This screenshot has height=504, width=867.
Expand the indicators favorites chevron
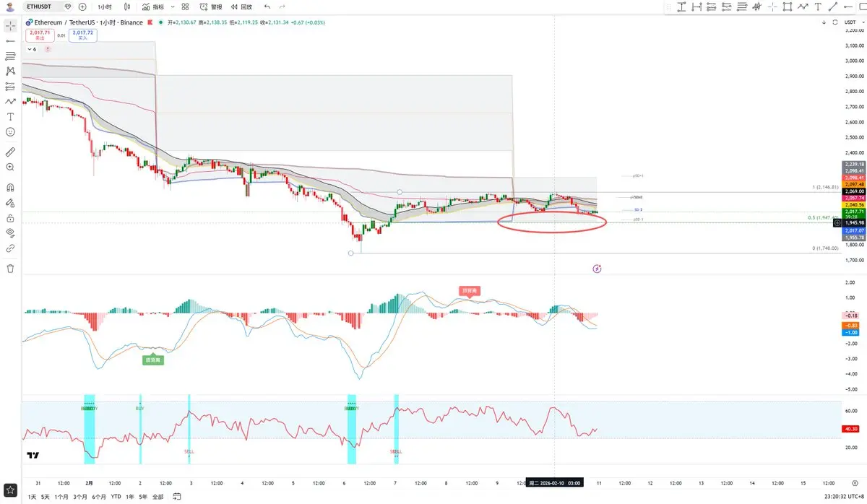pyautogui.click(x=171, y=6)
